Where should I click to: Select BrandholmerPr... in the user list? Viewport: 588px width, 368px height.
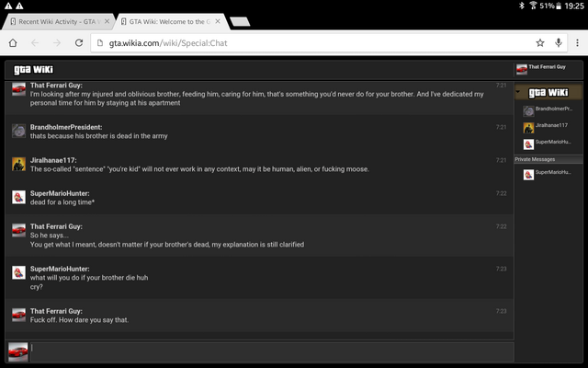(x=548, y=110)
